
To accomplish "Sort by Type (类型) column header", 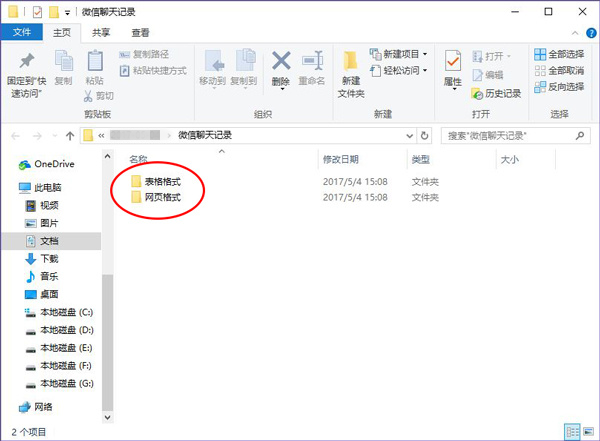I will point(421,159).
